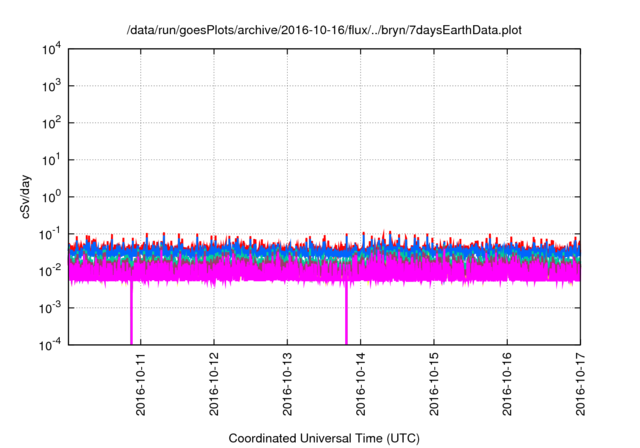The width and height of the screenshot is (640, 448).
Task: Click the 10^2 y-axis tick label
Action: point(51,124)
